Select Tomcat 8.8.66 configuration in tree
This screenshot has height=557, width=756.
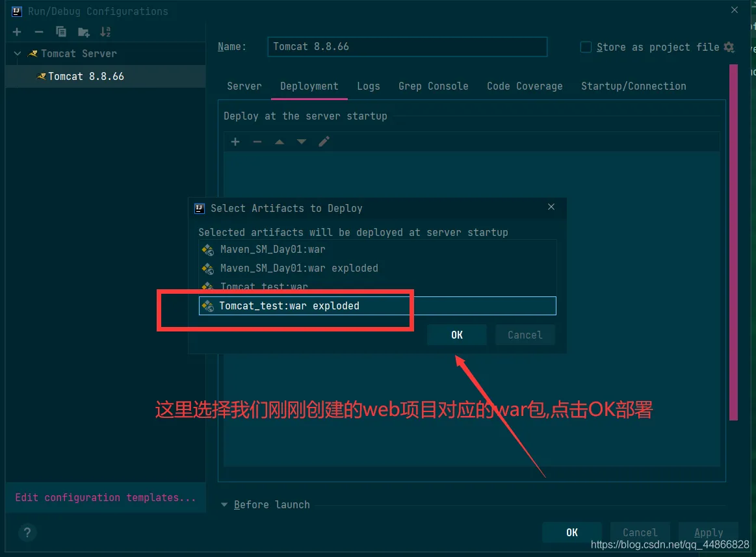pyautogui.click(x=105, y=76)
